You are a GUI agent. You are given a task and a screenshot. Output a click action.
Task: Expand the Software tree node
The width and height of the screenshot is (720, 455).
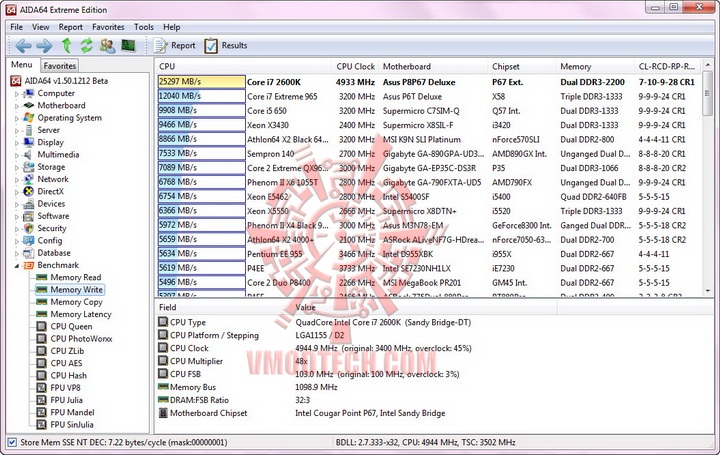(x=17, y=216)
